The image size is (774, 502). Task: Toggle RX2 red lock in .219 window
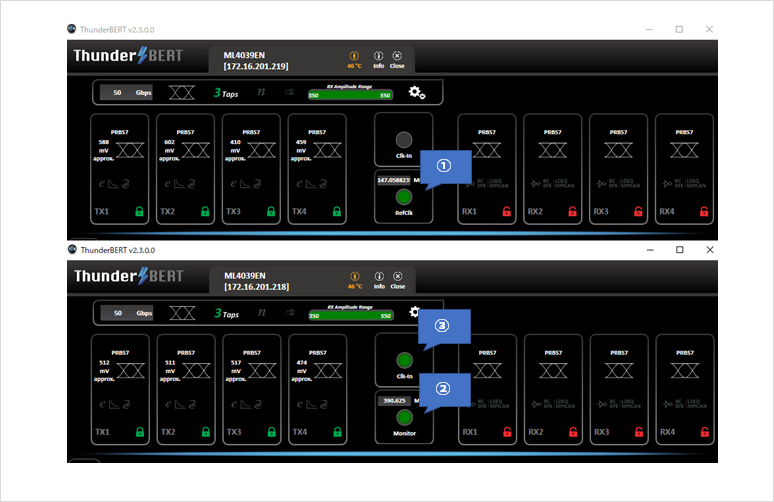pos(572,211)
